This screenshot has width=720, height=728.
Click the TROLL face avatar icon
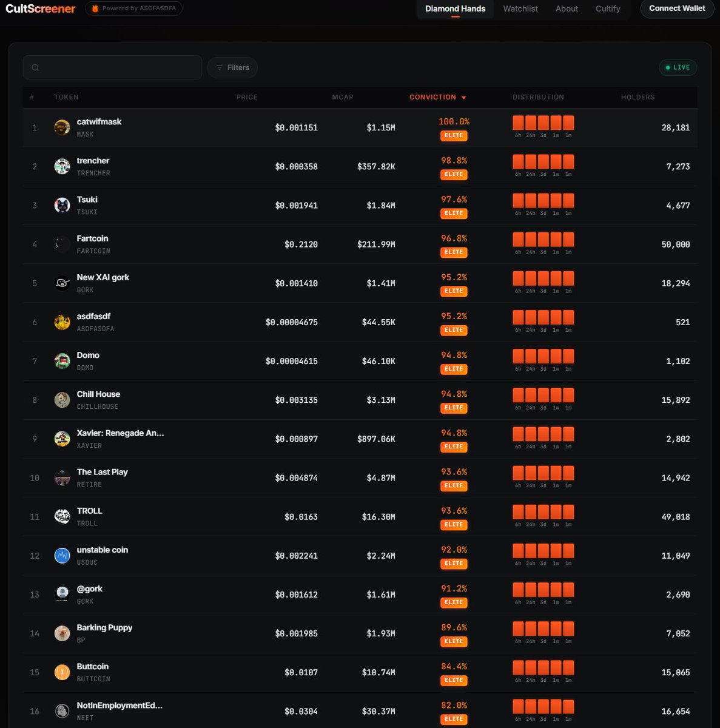(x=62, y=516)
